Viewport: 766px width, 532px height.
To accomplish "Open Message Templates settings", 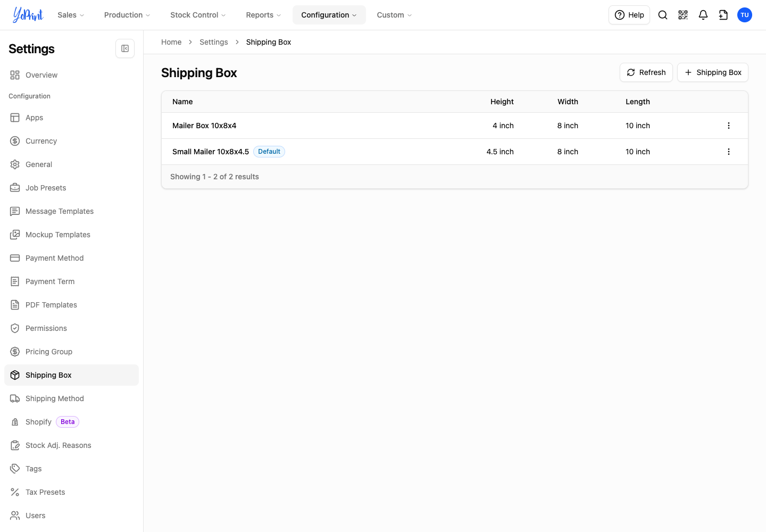I will [x=71, y=211].
